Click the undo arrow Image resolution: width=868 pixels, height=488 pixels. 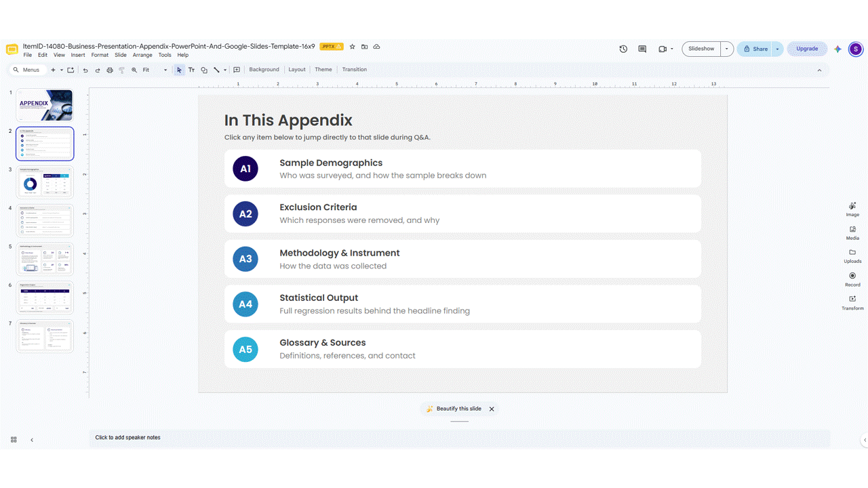coord(85,70)
